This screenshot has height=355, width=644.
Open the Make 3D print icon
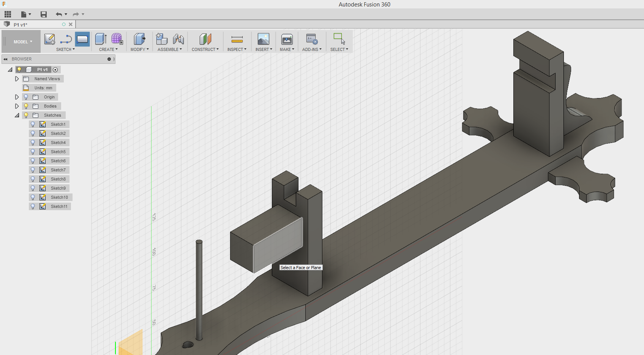(287, 39)
